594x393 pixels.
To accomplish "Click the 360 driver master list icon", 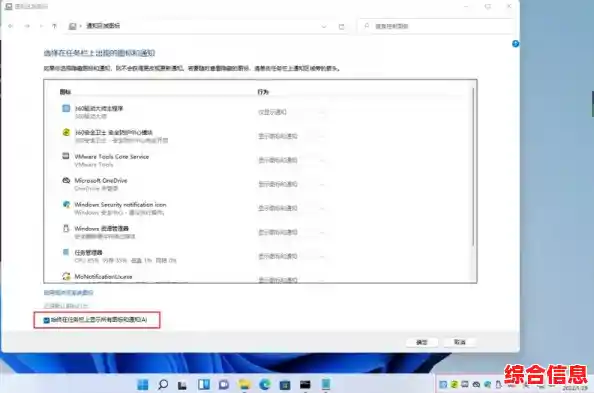I will 66,108.
